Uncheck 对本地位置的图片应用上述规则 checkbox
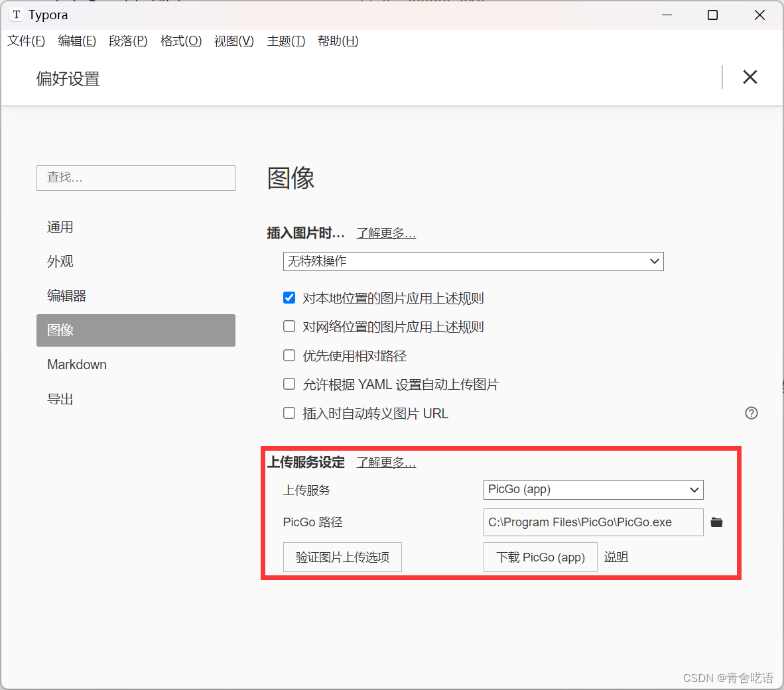 (289, 298)
